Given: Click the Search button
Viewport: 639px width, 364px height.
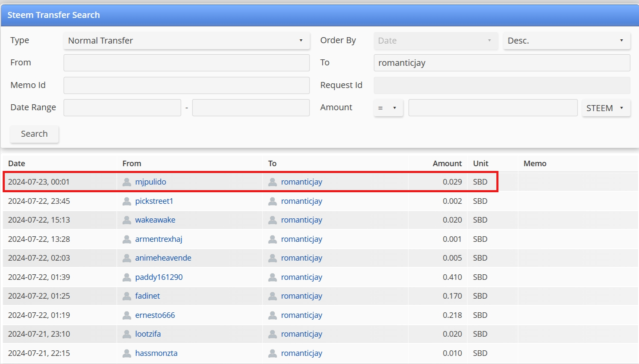Looking at the screenshot, I should point(34,134).
